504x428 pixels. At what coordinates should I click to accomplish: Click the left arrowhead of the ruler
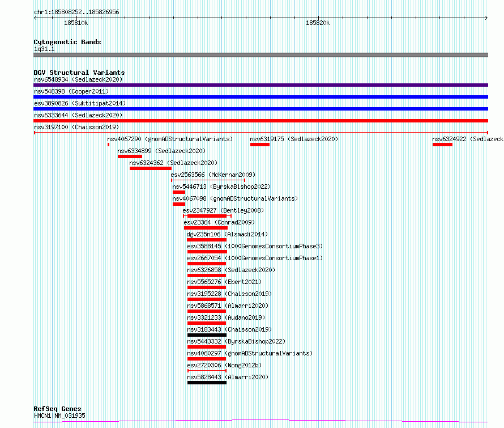[35, 18]
